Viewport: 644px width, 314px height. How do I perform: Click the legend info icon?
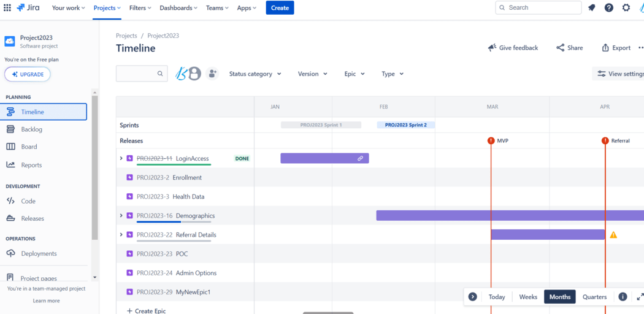click(x=623, y=297)
